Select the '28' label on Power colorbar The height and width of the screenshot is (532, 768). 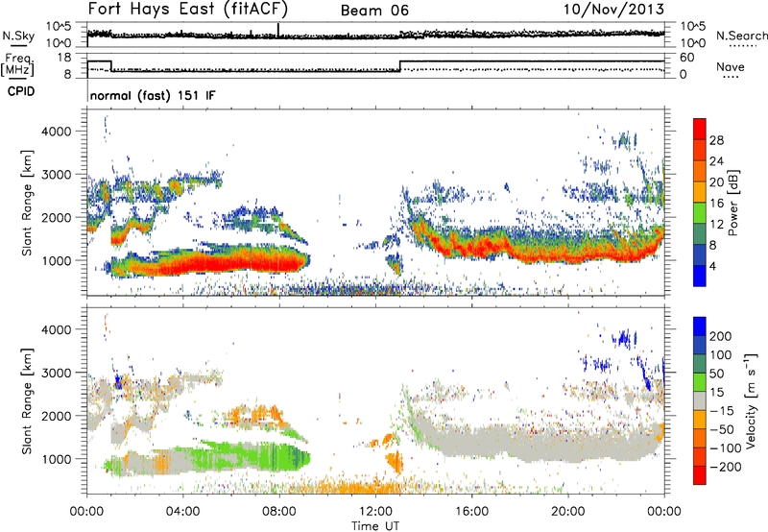pos(716,140)
